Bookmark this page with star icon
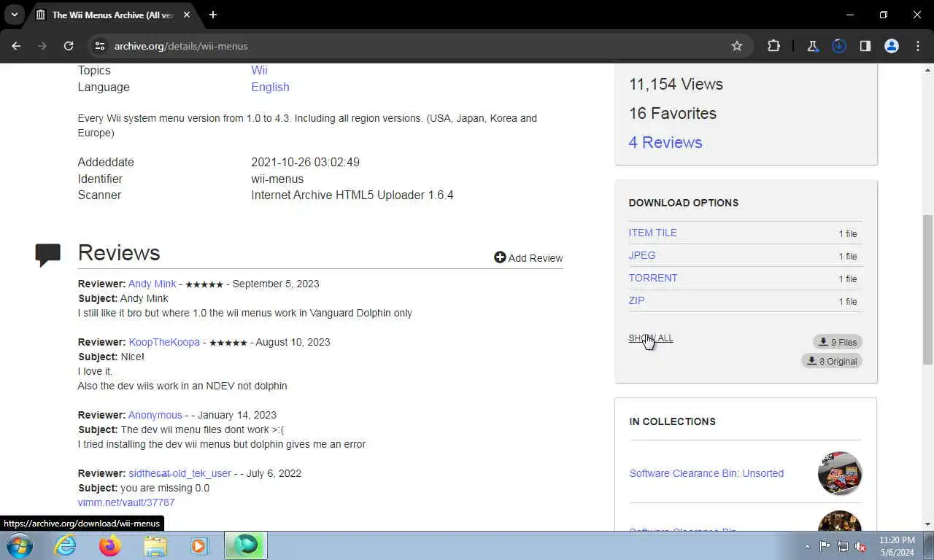 (x=737, y=46)
